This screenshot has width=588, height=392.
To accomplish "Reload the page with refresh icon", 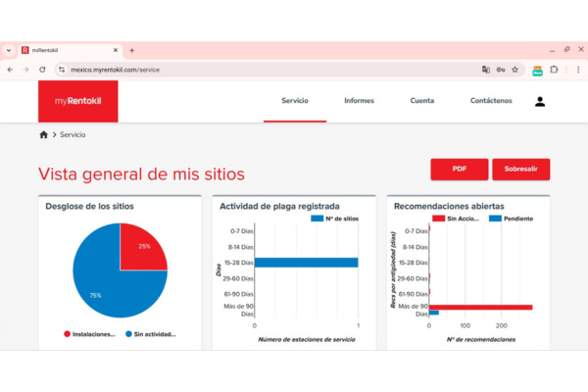I will [42, 70].
